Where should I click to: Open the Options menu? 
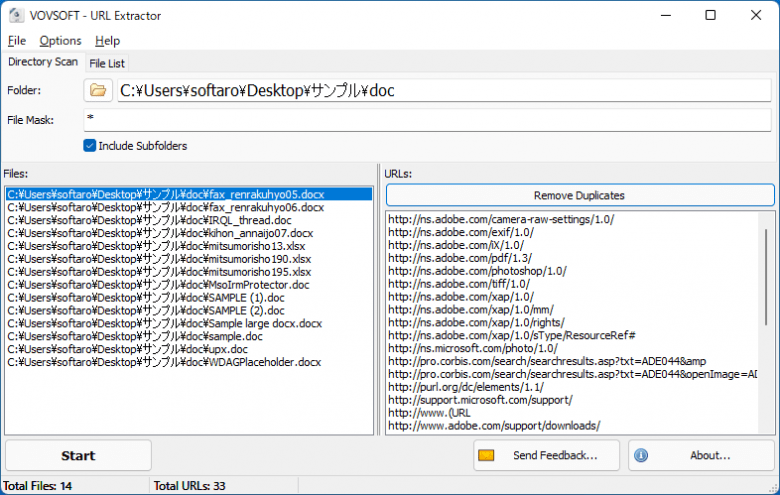pos(60,41)
